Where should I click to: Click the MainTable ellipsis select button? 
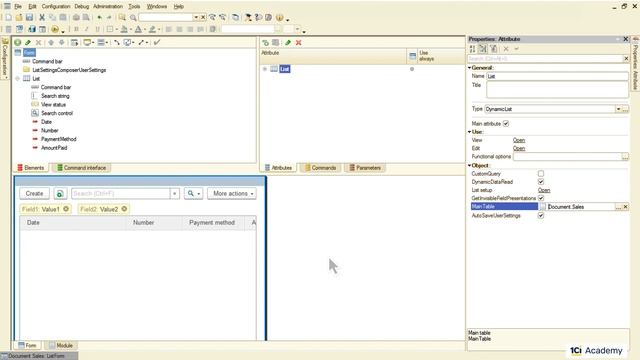(x=618, y=207)
